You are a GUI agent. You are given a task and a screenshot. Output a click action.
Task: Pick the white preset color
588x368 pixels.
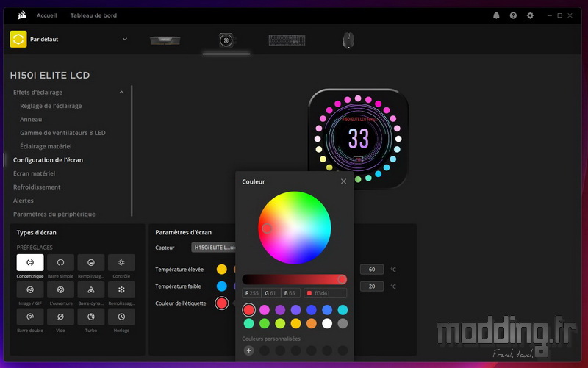(327, 323)
